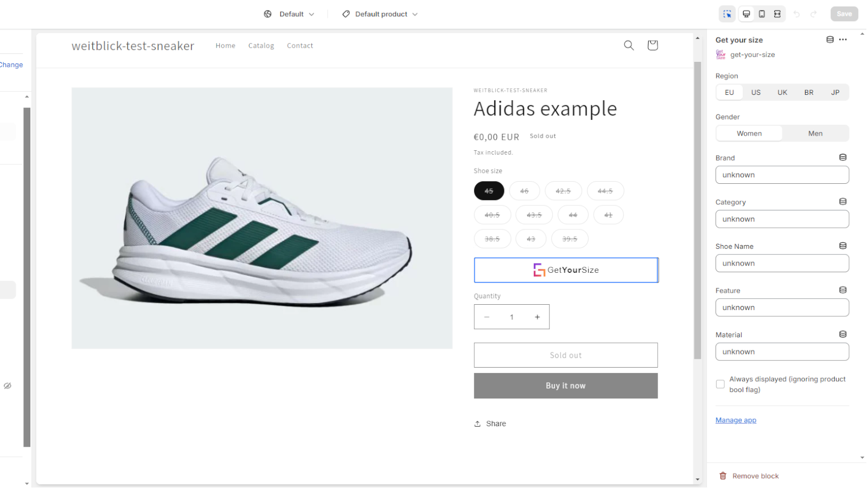Screen dimensions: 868x488
Task: Open the Home menu link
Action: [x=226, y=46]
